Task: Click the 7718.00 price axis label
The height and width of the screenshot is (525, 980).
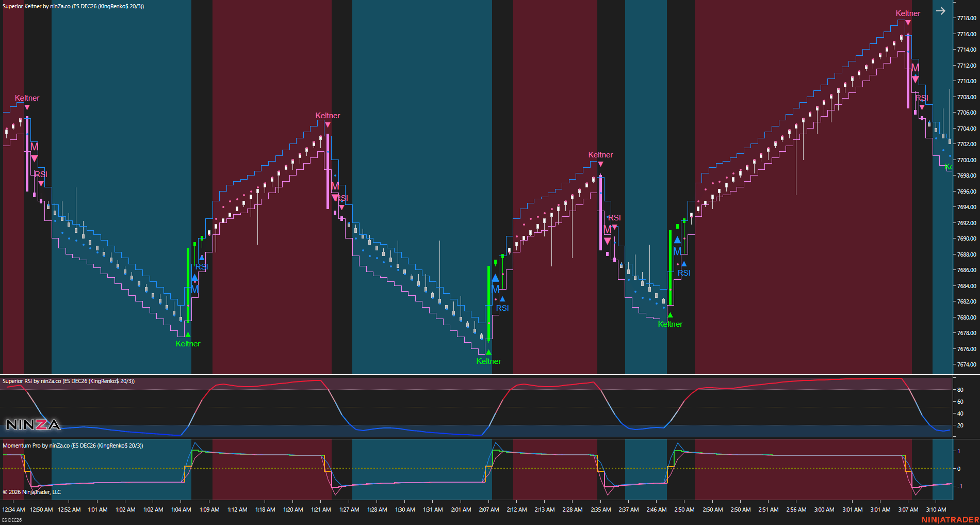Action: click(967, 18)
